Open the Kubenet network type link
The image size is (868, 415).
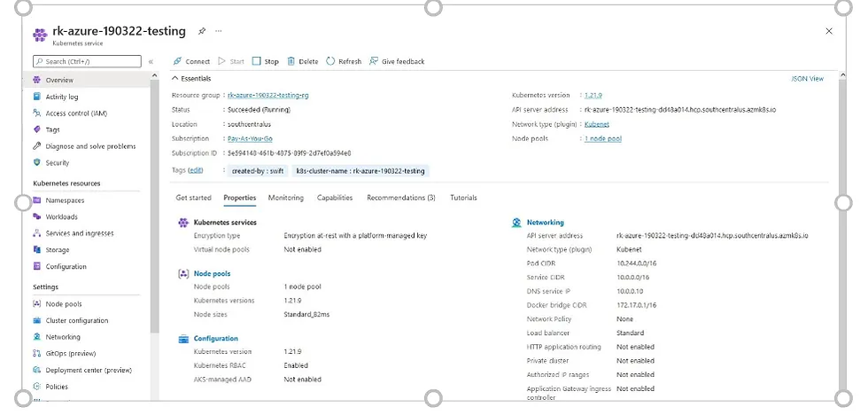pyautogui.click(x=597, y=124)
